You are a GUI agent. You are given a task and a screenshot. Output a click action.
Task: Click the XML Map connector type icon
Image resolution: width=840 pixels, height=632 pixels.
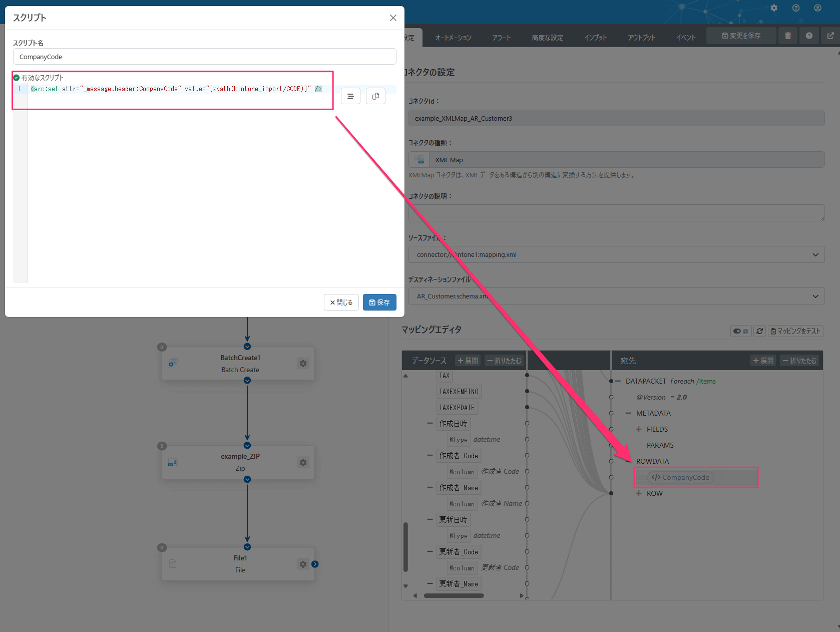(x=419, y=160)
